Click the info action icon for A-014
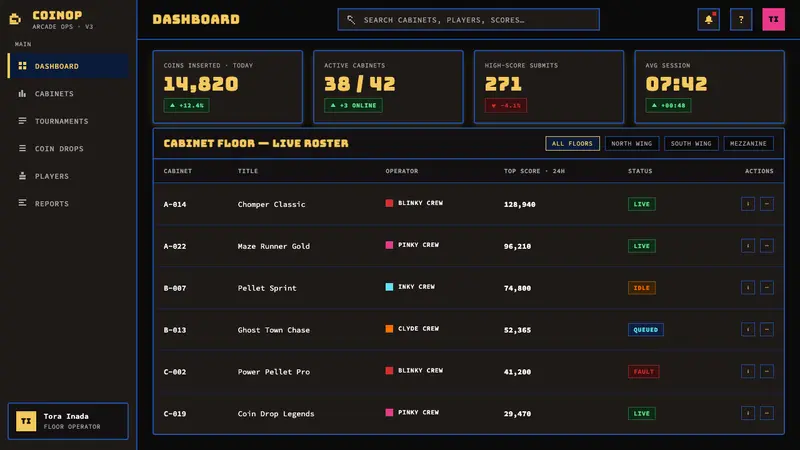 748,204
